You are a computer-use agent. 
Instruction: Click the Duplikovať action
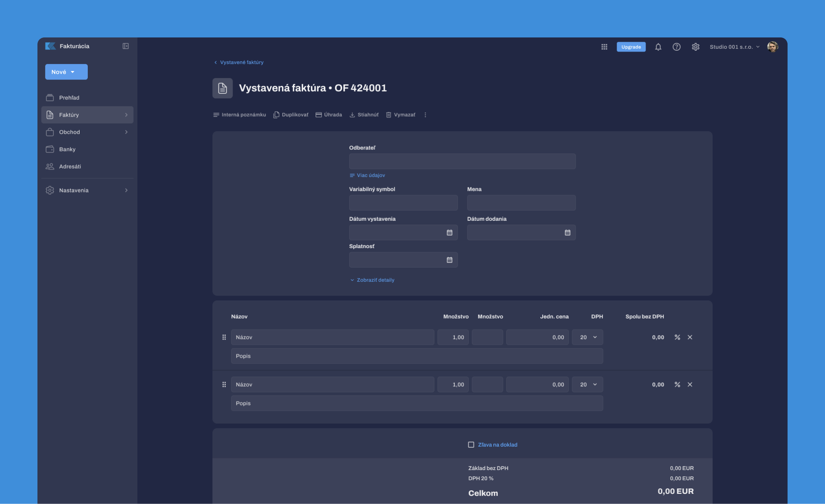pos(291,115)
